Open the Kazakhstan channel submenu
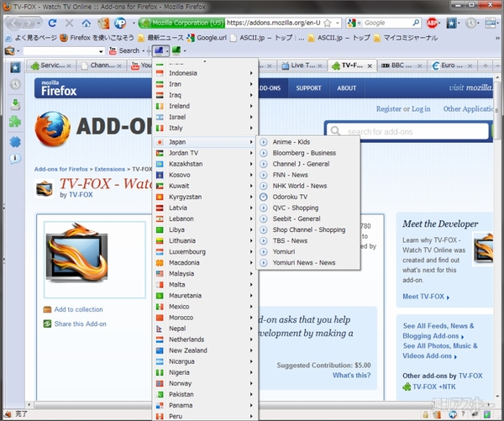The image size is (504, 421). click(x=206, y=164)
